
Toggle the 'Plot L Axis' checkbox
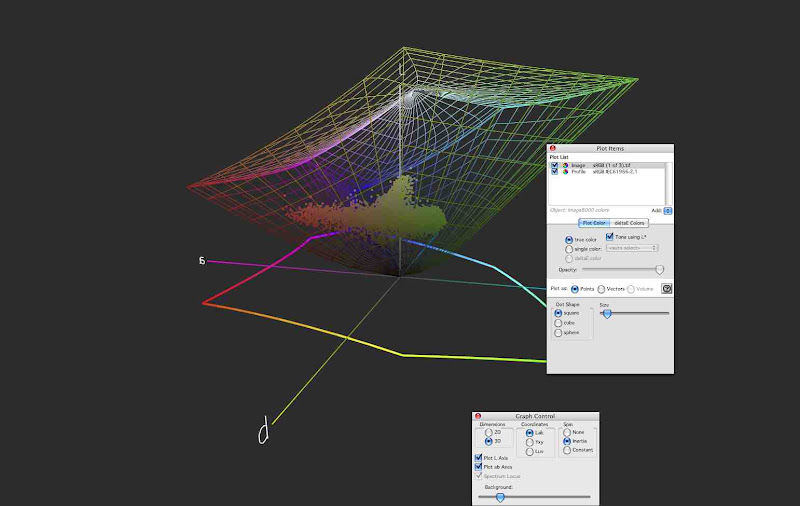coord(478,458)
